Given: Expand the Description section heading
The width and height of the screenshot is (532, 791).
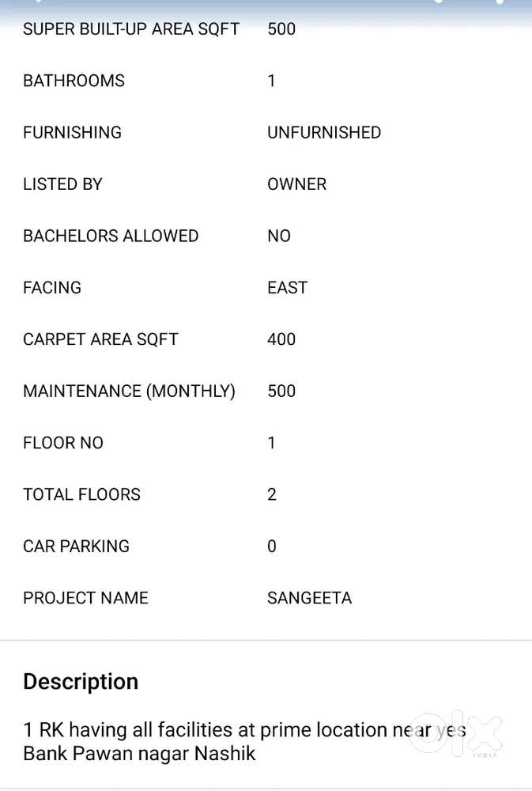Looking at the screenshot, I should tap(80, 681).
